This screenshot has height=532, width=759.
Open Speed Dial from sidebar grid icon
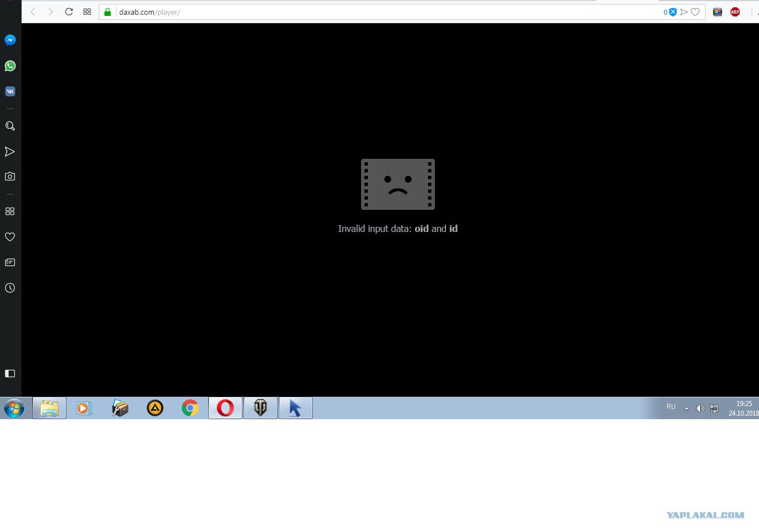[10, 211]
